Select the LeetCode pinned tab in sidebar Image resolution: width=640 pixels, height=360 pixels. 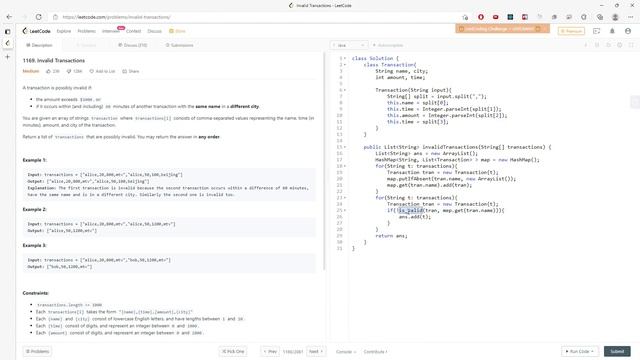click(7, 43)
